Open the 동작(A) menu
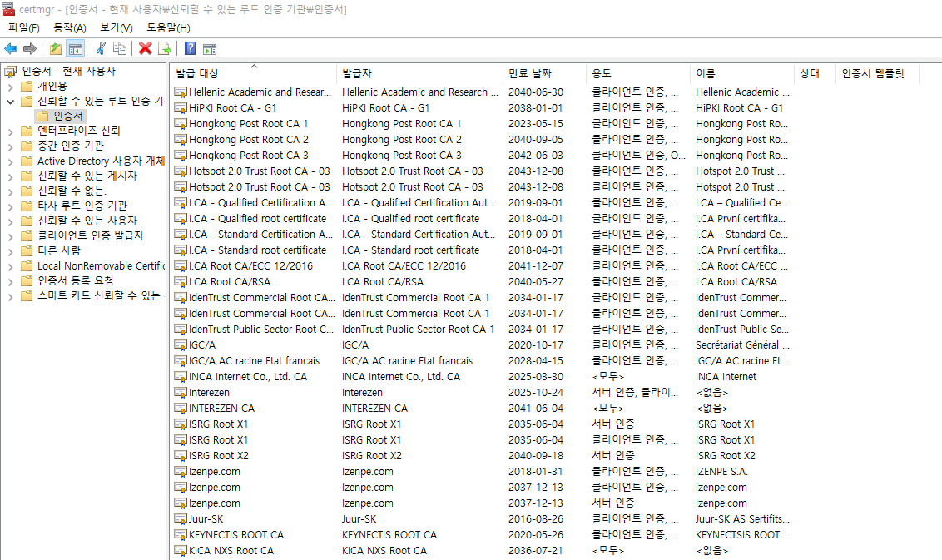 tap(70, 27)
